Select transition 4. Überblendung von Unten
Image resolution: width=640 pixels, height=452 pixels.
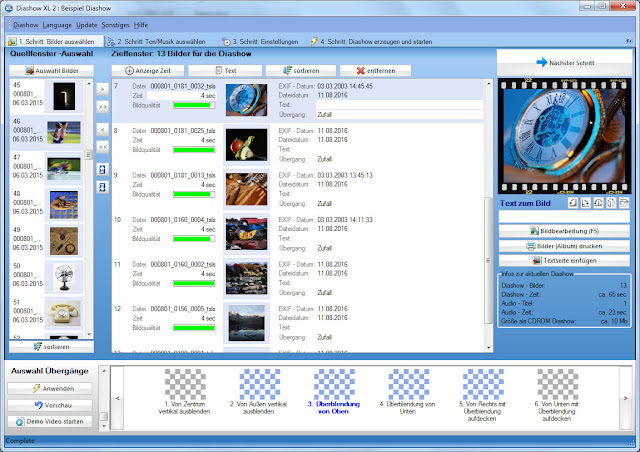(408, 392)
